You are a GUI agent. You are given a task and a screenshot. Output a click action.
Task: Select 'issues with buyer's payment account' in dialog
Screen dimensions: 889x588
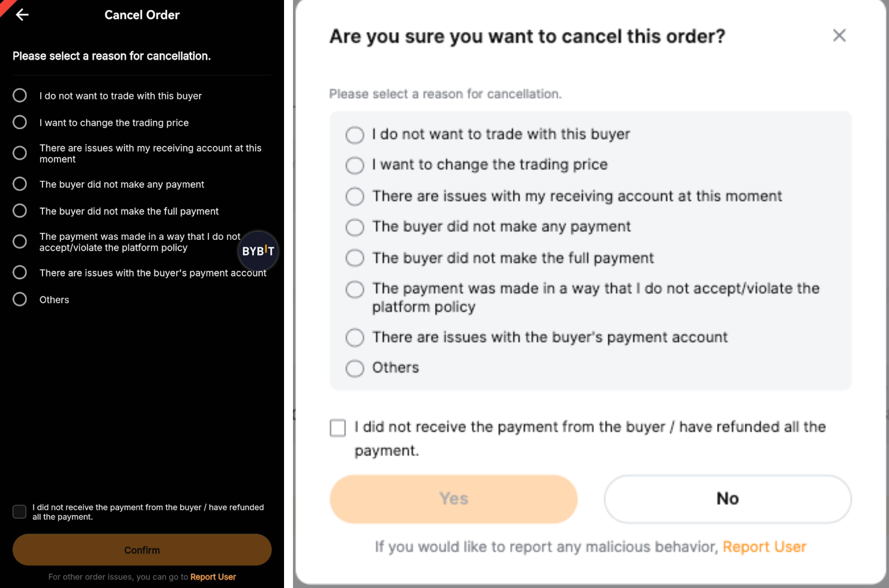point(354,338)
